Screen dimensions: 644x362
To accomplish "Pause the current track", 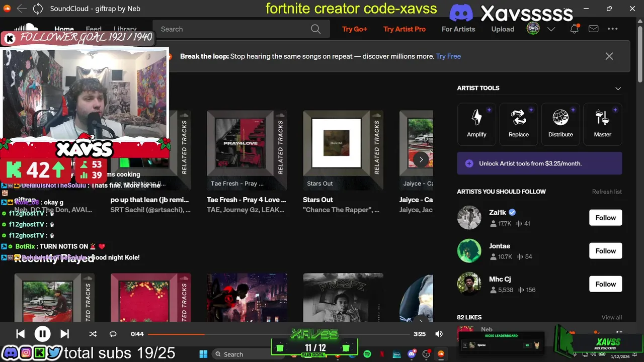I will (x=42, y=334).
